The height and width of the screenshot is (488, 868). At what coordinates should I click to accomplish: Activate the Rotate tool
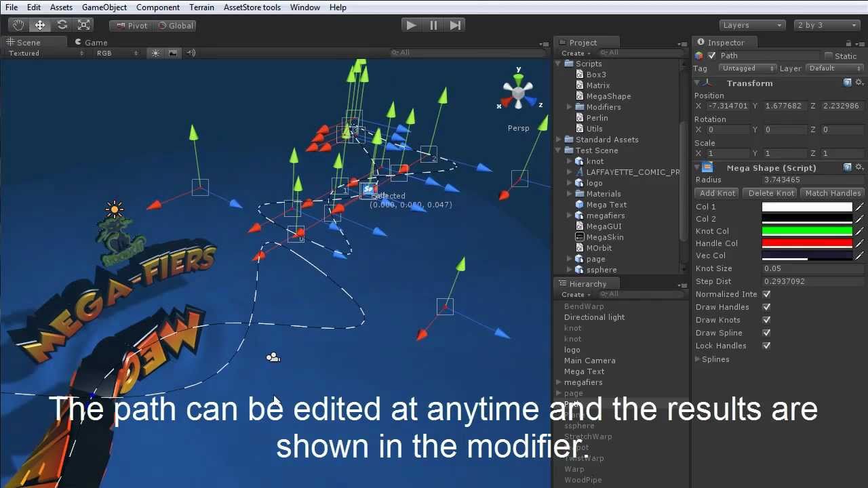click(62, 24)
